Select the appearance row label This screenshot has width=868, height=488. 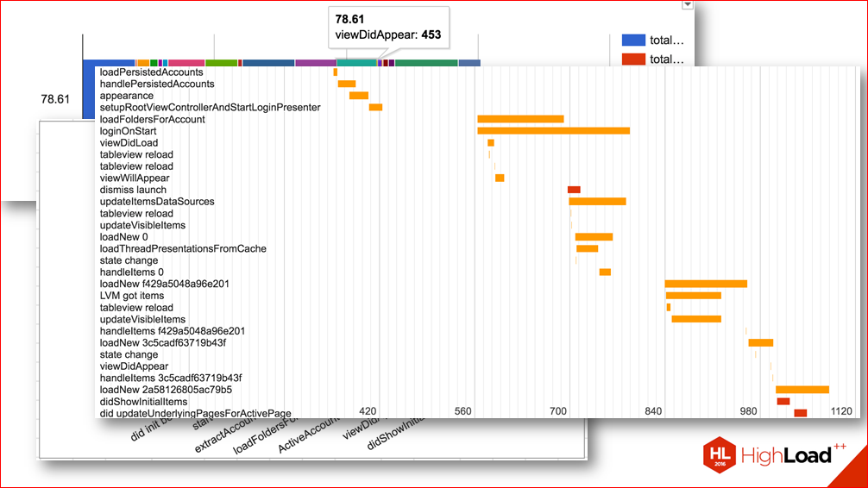click(x=126, y=95)
